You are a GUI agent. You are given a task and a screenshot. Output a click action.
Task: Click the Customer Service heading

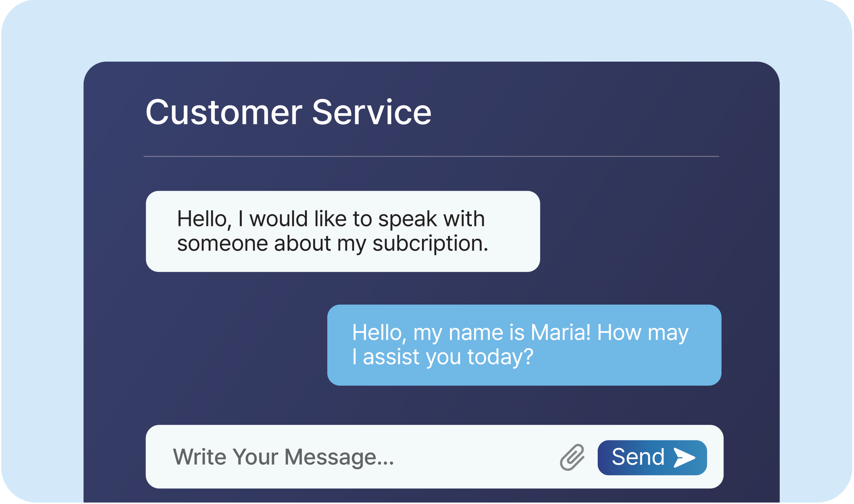click(288, 112)
